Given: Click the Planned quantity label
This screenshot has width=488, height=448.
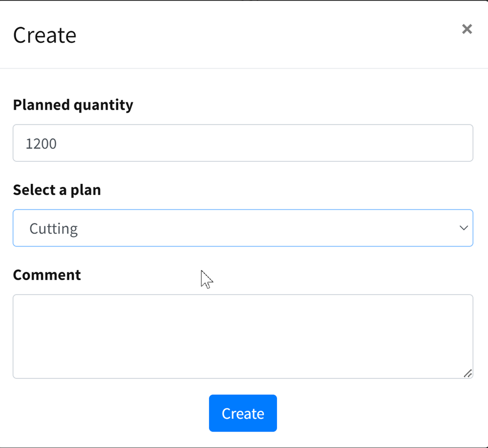Looking at the screenshot, I should pos(73,105).
